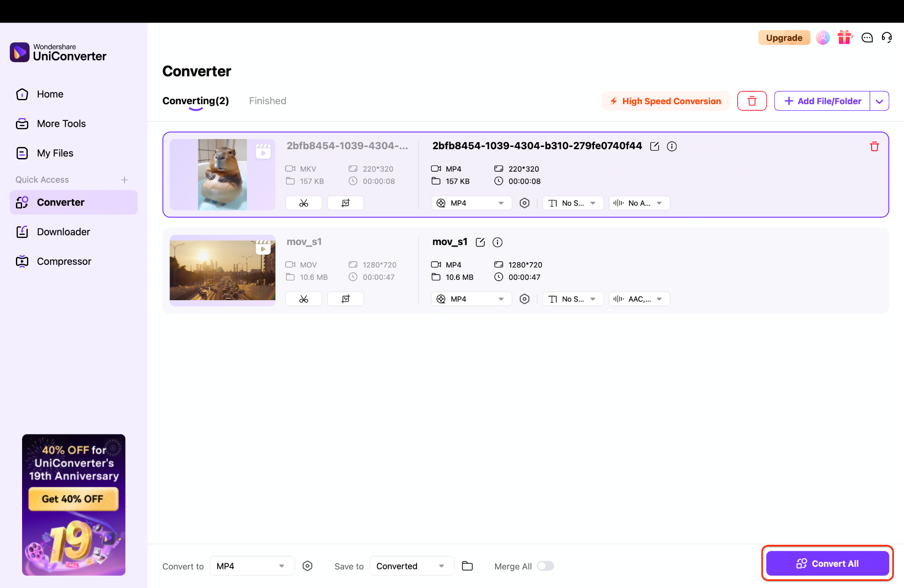
Task: Open the Save to Converted dropdown
Action: [x=412, y=566]
